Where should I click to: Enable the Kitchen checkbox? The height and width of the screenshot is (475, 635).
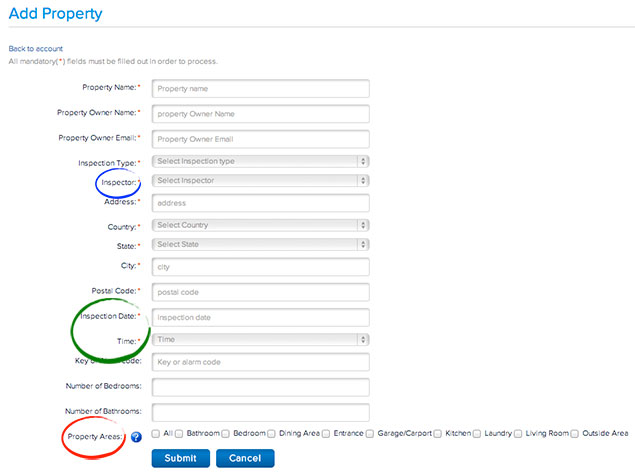coord(437,434)
